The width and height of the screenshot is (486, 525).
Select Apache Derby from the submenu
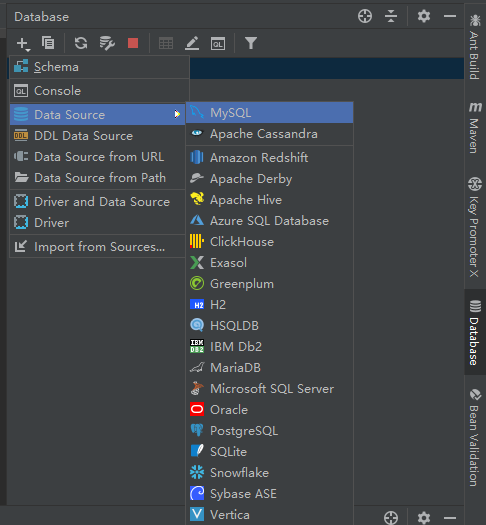tap(269, 179)
